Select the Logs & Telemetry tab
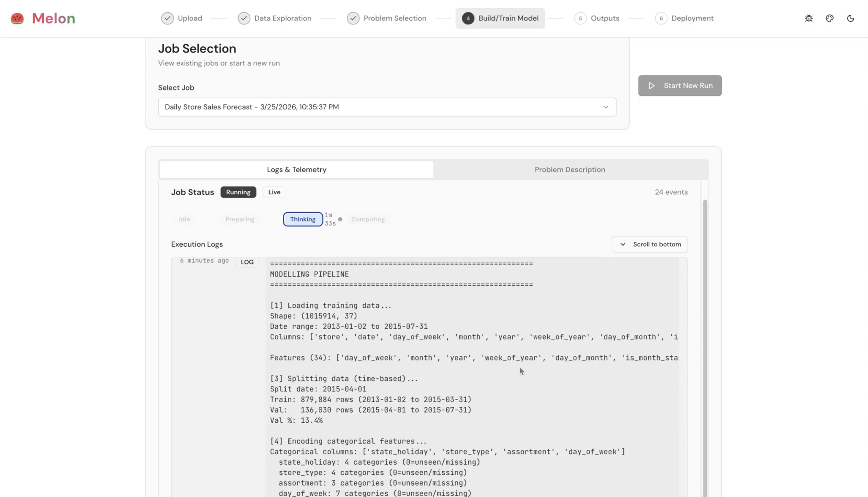 point(296,170)
